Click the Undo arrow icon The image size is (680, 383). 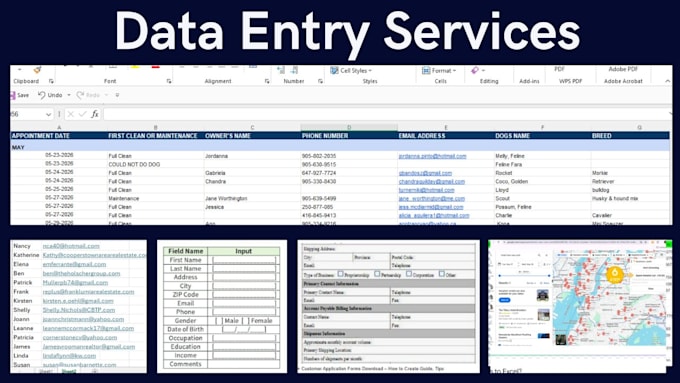42,95
